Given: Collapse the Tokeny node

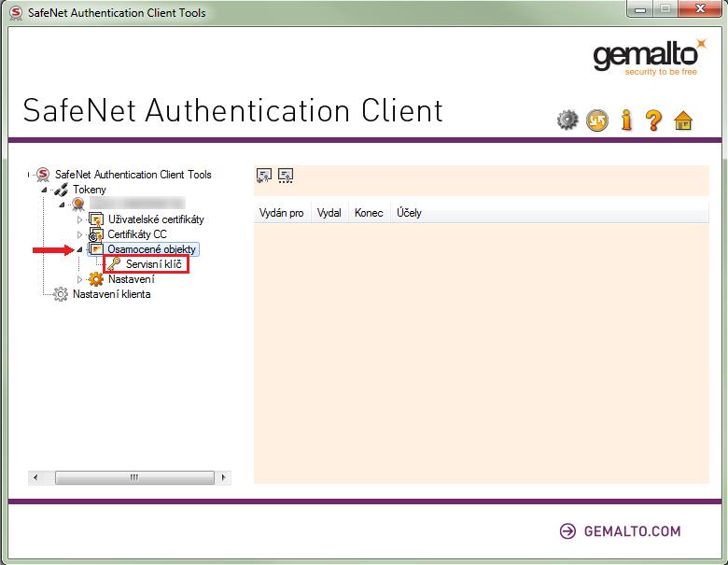Looking at the screenshot, I should [44, 190].
